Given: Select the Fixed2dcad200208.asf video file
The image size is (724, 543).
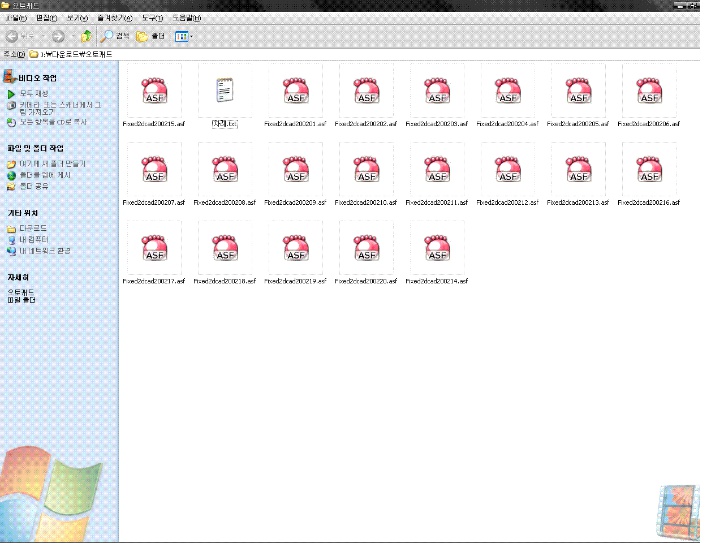Looking at the screenshot, I should (x=225, y=175).
